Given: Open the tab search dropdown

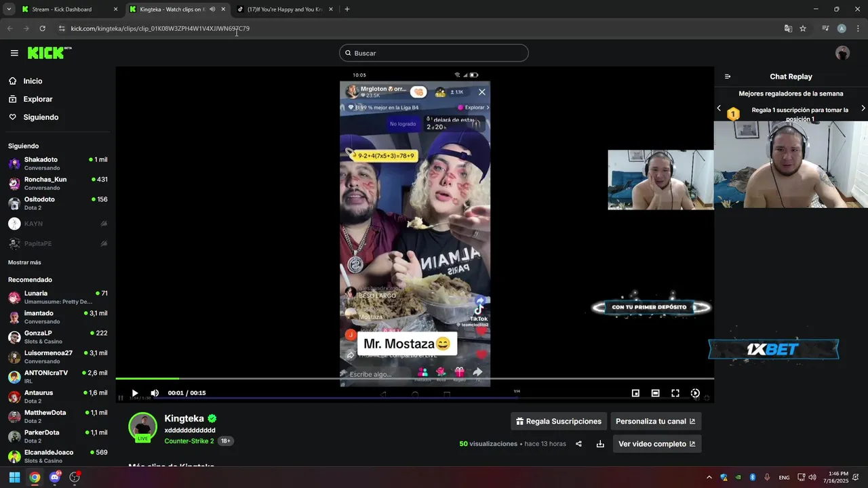Looking at the screenshot, I should pos(9,9).
